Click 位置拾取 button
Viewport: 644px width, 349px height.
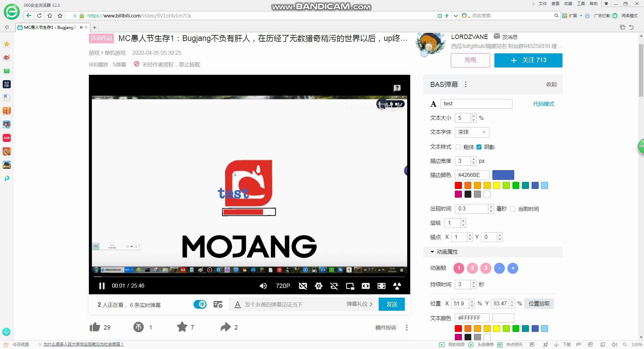click(539, 303)
